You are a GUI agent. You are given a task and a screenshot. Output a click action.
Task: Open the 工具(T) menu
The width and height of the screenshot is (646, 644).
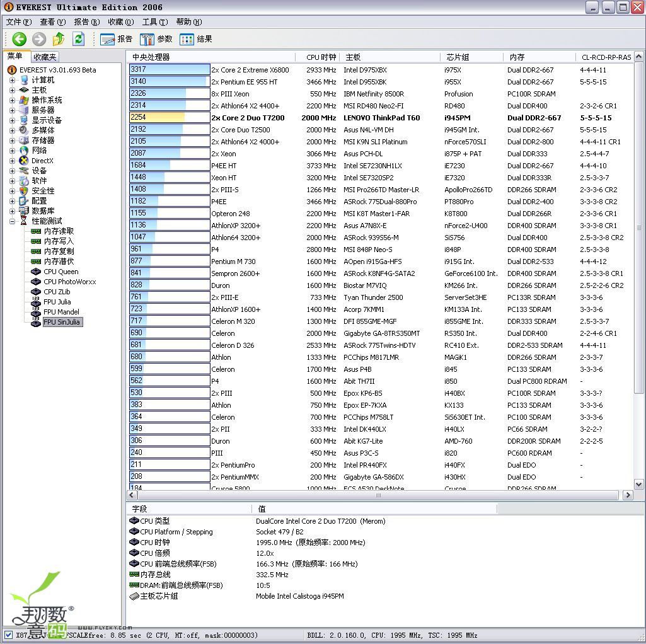click(x=155, y=22)
